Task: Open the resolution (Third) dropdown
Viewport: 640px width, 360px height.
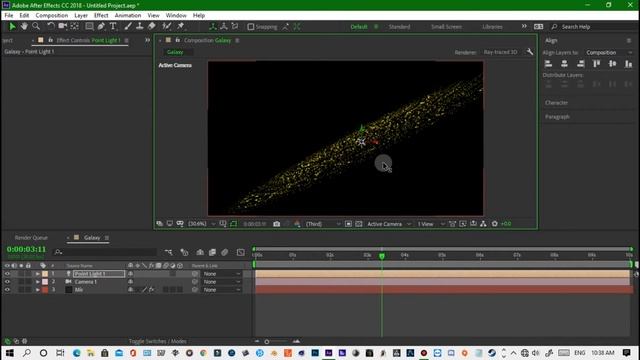Action: (x=323, y=224)
